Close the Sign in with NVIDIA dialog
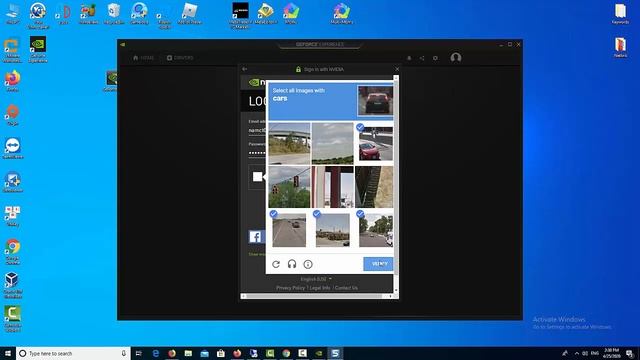 tap(397, 69)
